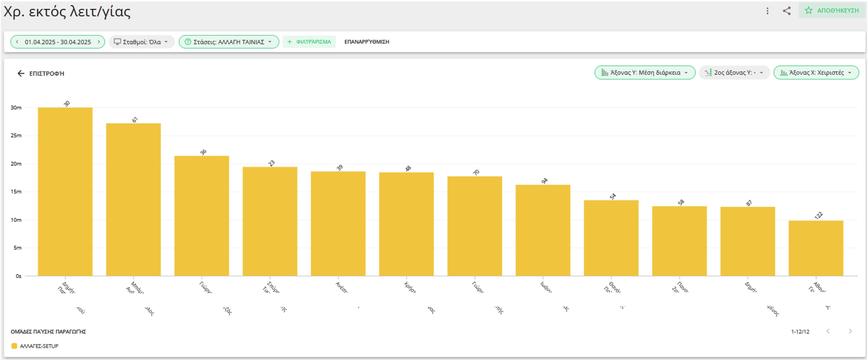Open the three-dot options menu
The image size is (868, 361).
tap(767, 11)
